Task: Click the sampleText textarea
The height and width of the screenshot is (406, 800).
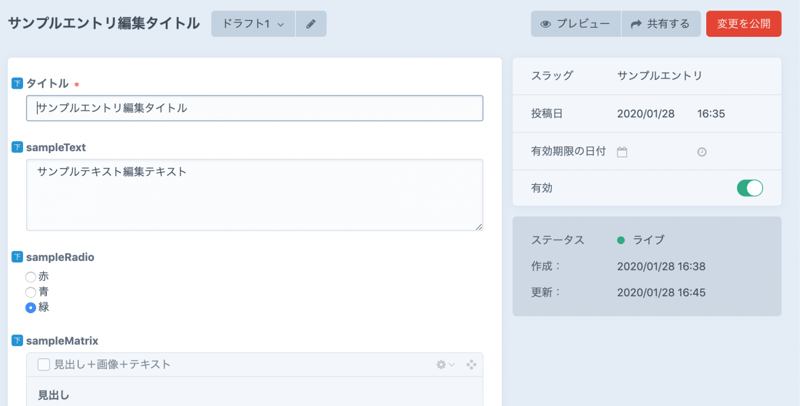Action: 255,195
